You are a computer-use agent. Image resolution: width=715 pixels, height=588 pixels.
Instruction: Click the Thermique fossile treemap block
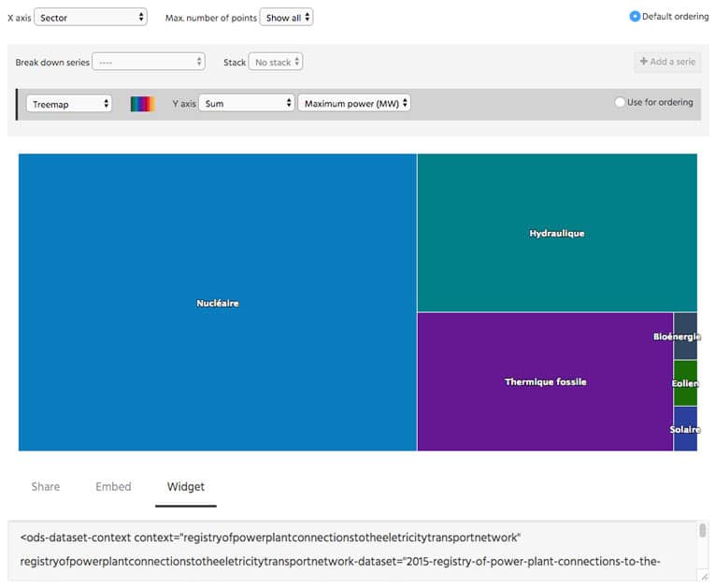click(x=545, y=381)
